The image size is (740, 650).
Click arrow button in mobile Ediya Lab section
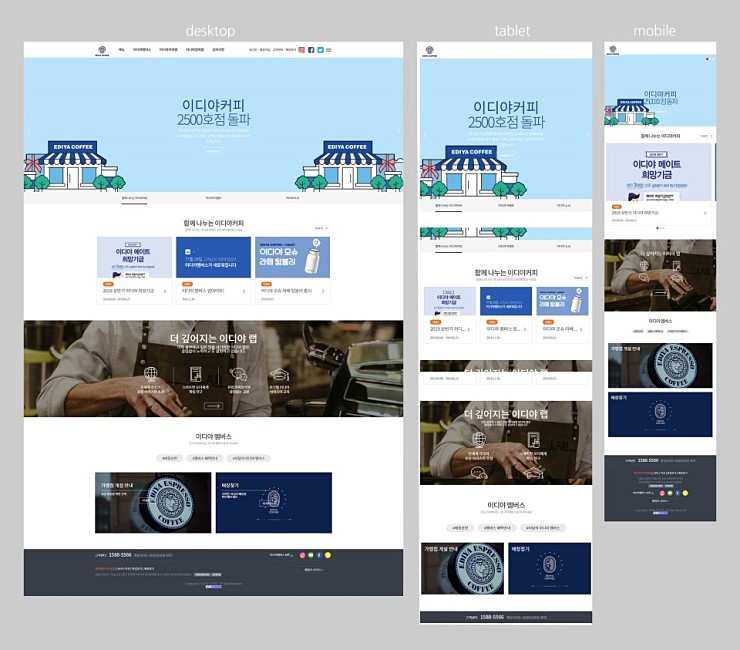(x=660, y=293)
